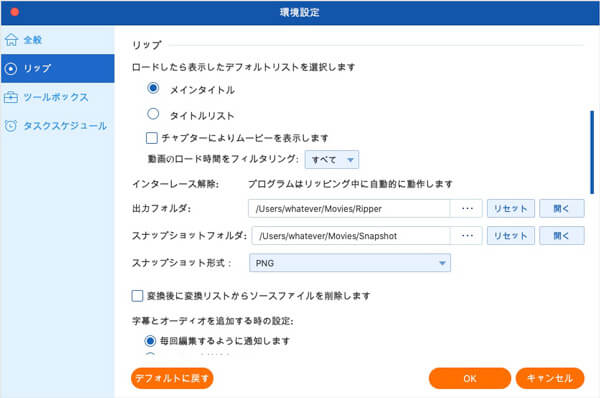Click the label ロードしたら表示したデフォルトリストを選択します
This screenshot has height=398, width=600.
[243, 67]
